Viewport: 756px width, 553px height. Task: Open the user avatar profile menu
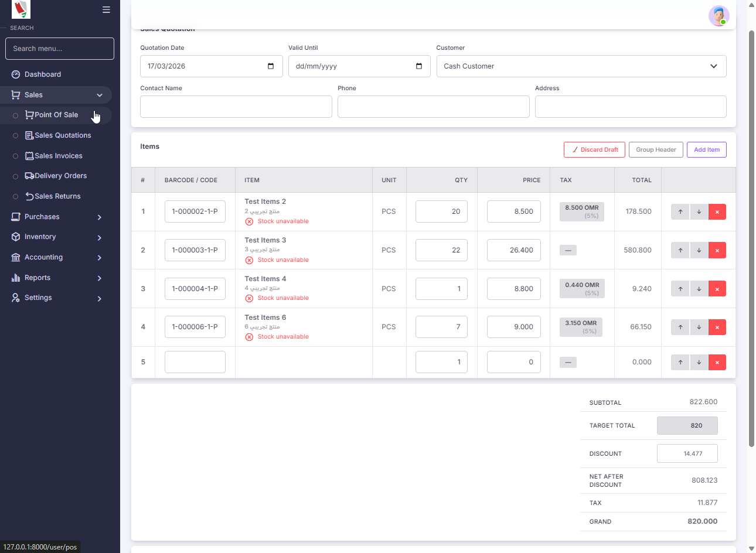(x=718, y=16)
